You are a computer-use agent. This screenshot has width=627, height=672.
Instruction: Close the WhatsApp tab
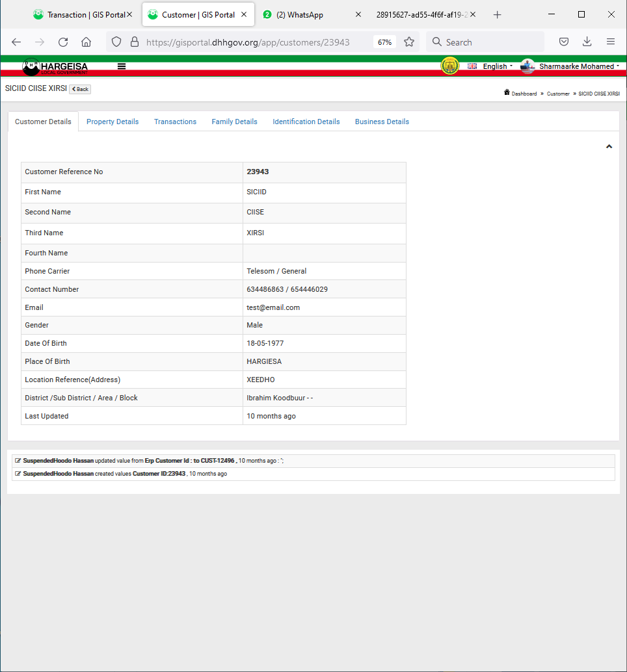pos(358,14)
